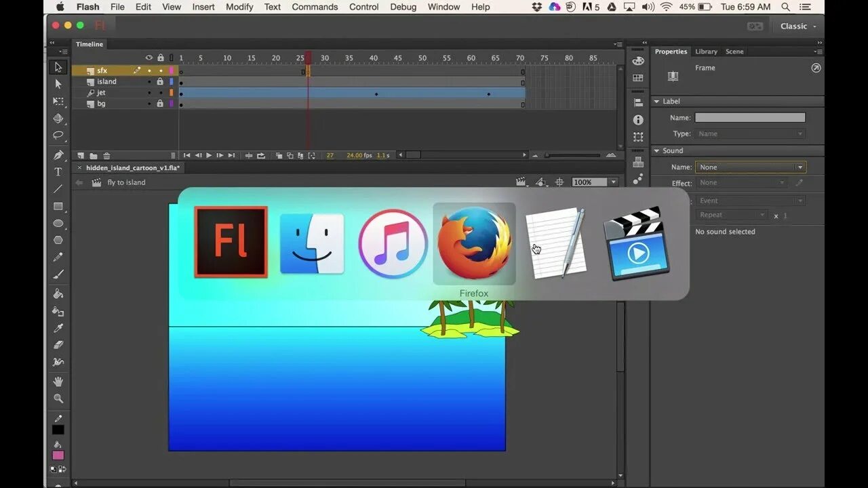
Task: Collapse the Sound section
Action: pyautogui.click(x=656, y=150)
